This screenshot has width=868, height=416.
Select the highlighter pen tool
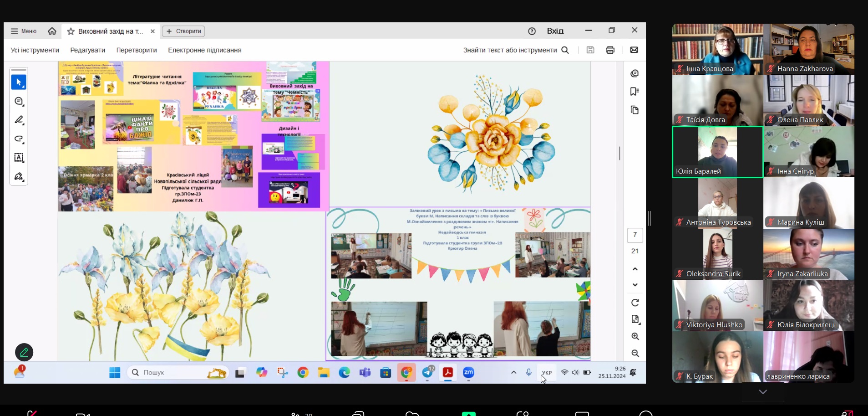pos(19,120)
